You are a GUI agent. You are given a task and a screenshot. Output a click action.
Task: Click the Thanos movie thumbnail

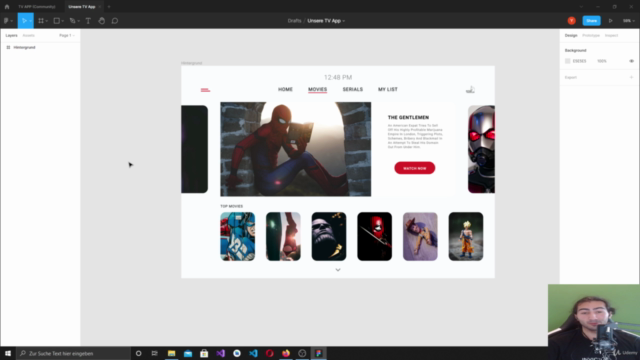329,236
